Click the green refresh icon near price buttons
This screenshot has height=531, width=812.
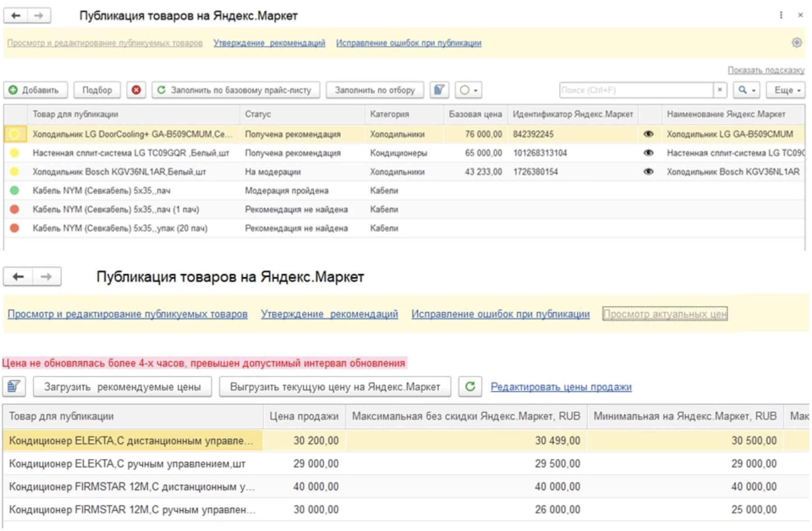[470, 387]
